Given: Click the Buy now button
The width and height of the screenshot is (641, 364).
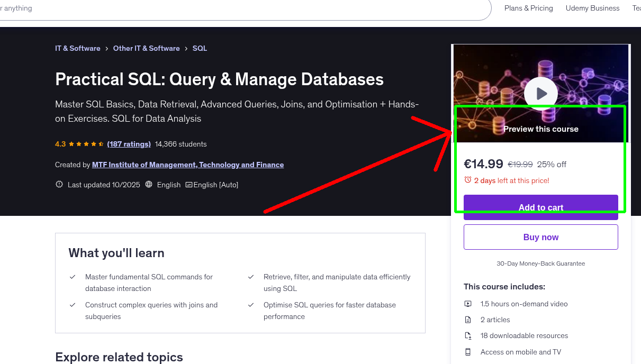Looking at the screenshot, I should (x=540, y=236).
